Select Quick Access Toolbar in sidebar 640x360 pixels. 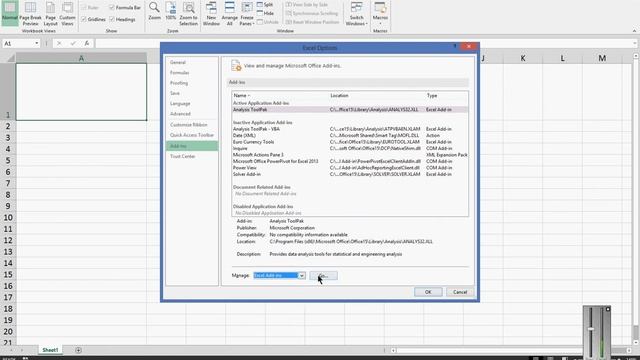[192, 135]
